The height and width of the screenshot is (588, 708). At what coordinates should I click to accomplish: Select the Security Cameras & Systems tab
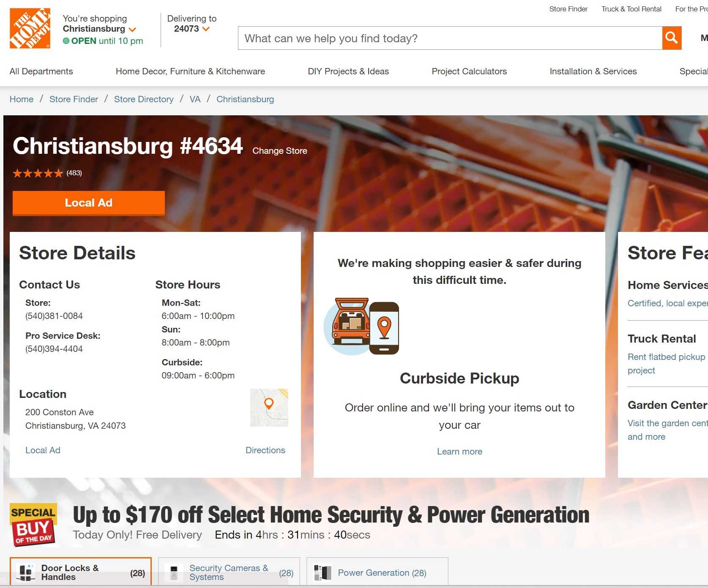pyautogui.click(x=229, y=572)
